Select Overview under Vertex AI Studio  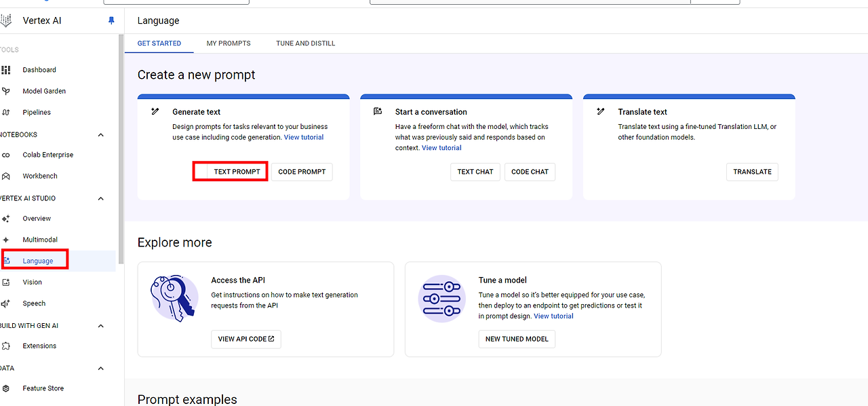[x=37, y=219]
